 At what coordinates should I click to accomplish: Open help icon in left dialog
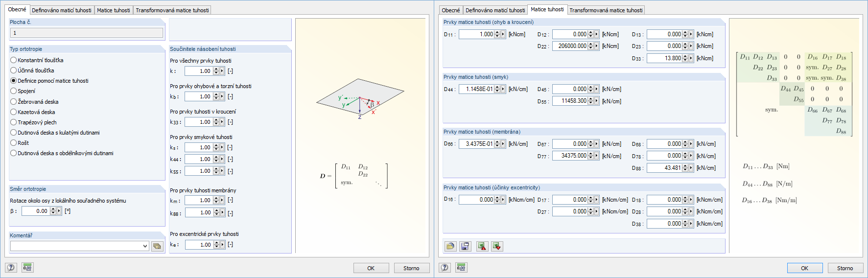coord(11,267)
